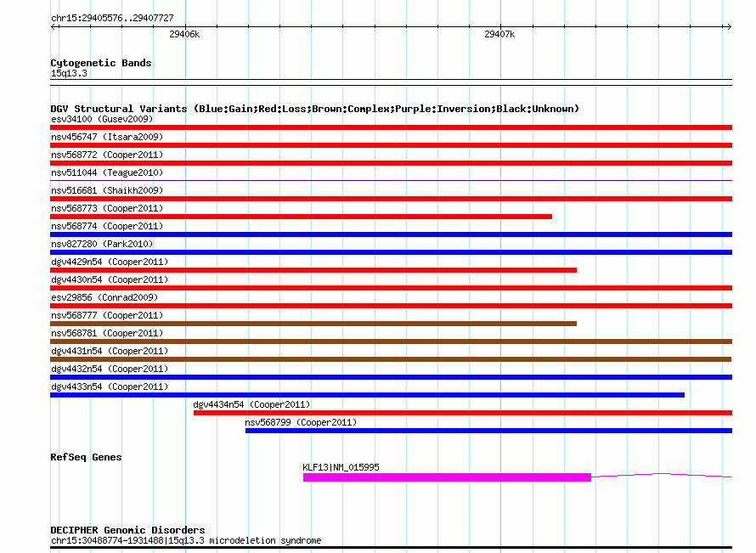Click the 15q13.3 band label
This screenshot has height=553, width=756.
[69, 73]
